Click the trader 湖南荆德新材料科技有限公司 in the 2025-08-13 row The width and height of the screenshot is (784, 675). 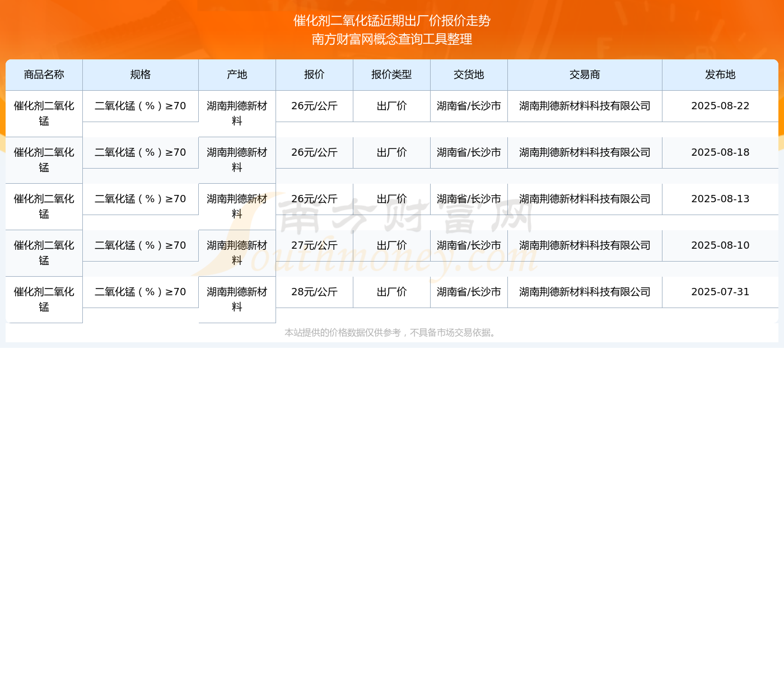(x=585, y=199)
